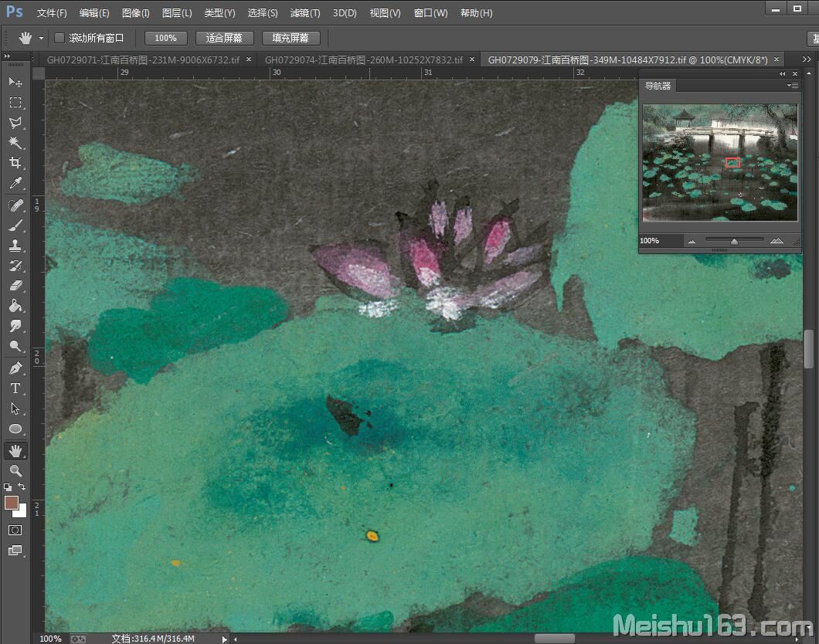Open the background color swatch
The height and width of the screenshot is (644, 819).
[22, 511]
